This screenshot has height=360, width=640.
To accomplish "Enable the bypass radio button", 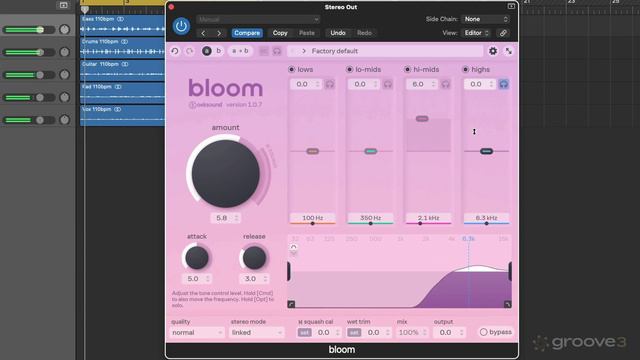I will [483, 332].
